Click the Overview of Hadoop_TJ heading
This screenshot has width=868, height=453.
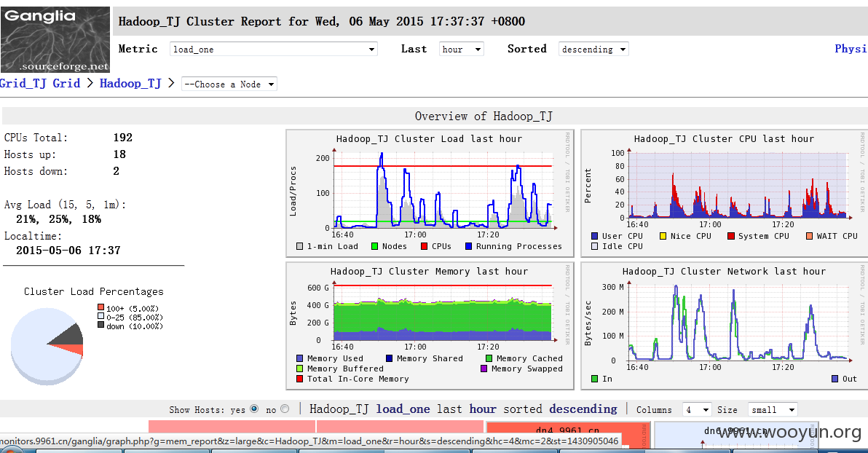click(x=484, y=117)
